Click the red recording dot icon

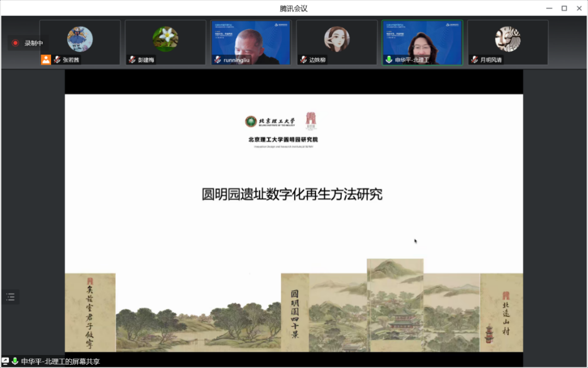(x=15, y=43)
